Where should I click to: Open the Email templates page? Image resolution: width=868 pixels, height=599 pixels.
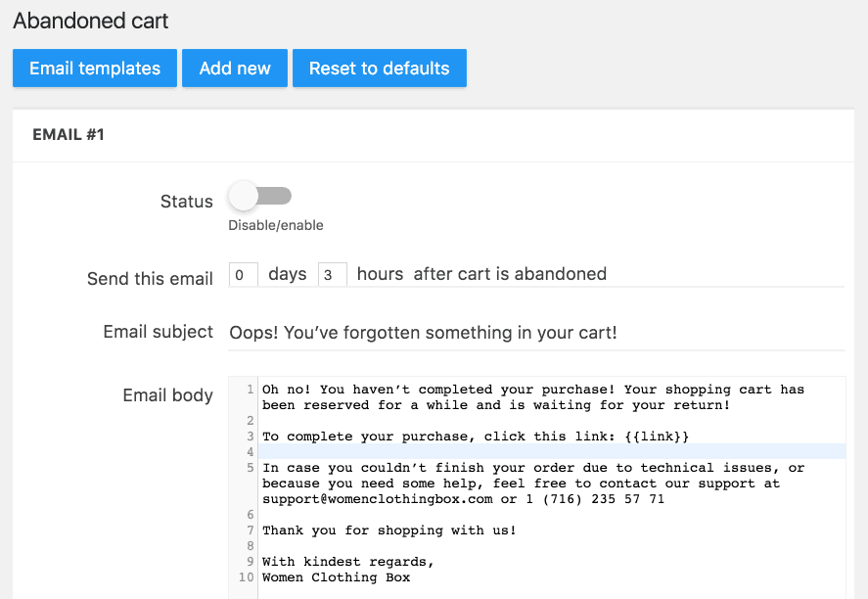pyautogui.click(x=95, y=69)
